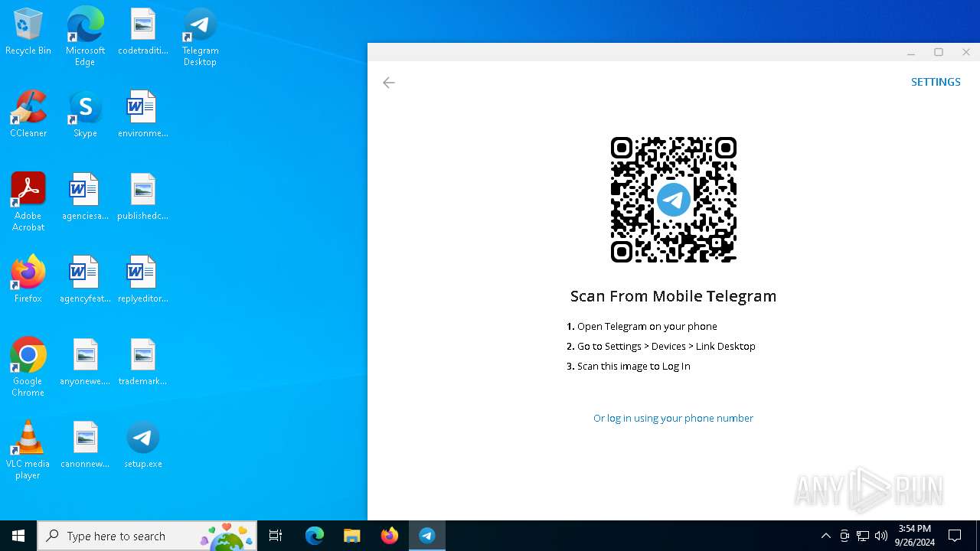The width and height of the screenshot is (980, 551).
Task: Select the replyeditor... Word document
Action: (143, 280)
